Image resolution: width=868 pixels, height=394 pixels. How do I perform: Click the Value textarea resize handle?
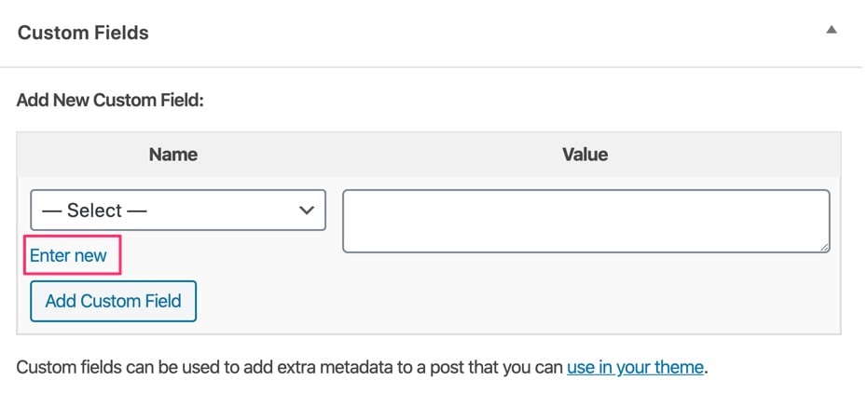pos(824,247)
